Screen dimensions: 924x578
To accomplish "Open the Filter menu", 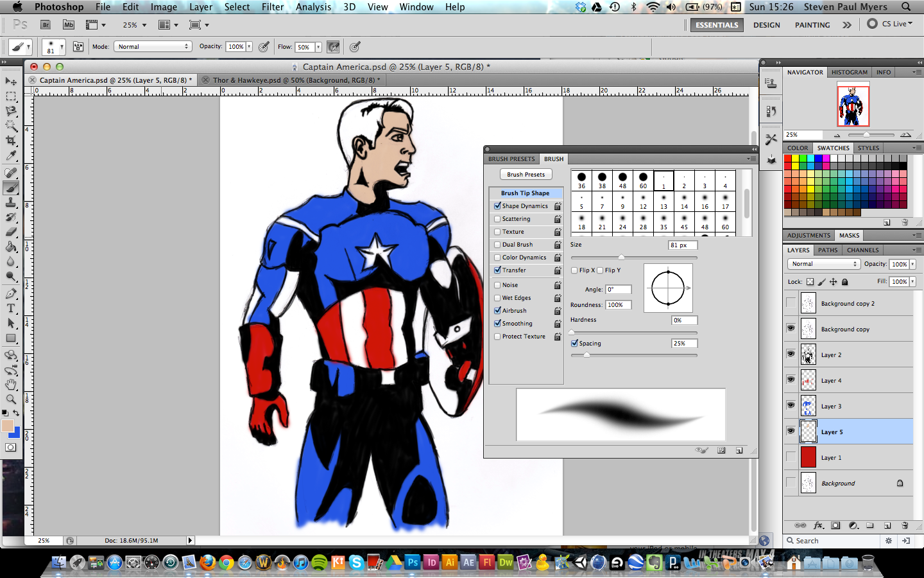I will (273, 7).
